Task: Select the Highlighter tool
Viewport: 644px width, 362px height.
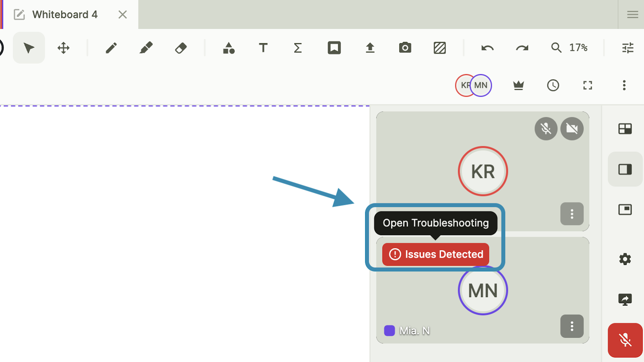Action: [146, 48]
